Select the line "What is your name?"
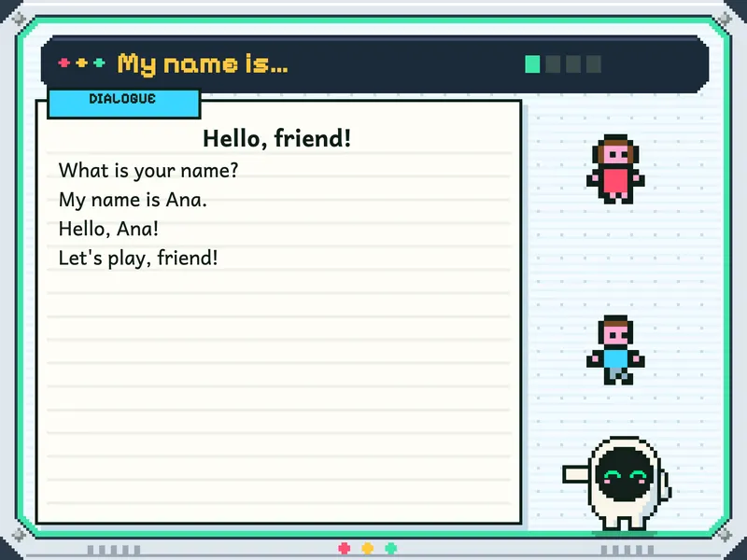The image size is (747, 560). [148, 171]
